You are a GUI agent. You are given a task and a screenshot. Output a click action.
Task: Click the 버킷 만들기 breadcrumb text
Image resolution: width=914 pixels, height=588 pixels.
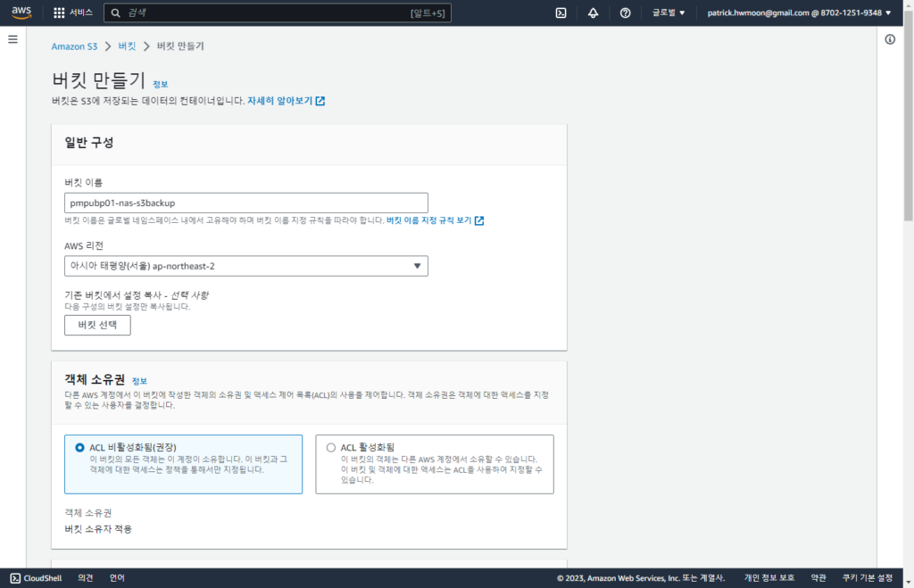180,46
